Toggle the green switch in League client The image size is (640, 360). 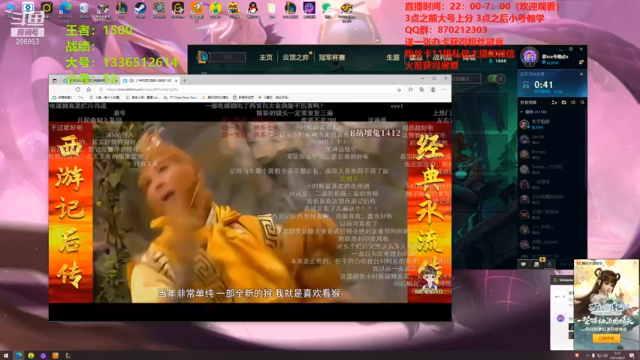click(x=496, y=79)
